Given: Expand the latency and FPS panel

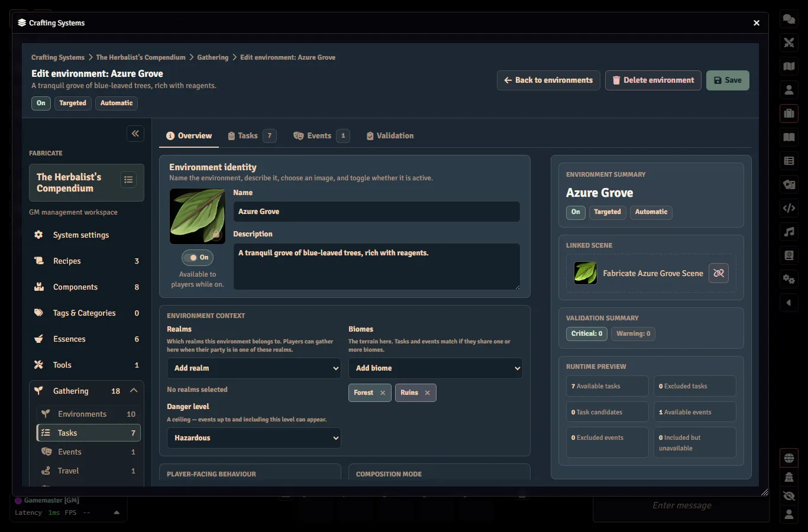Looking at the screenshot, I should tap(117, 512).
